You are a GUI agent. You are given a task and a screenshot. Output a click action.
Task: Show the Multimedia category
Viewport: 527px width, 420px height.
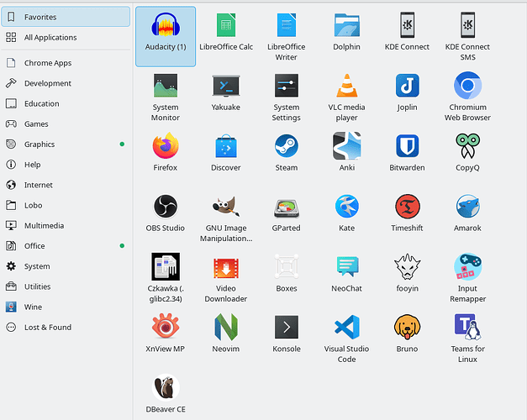[x=44, y=225]
